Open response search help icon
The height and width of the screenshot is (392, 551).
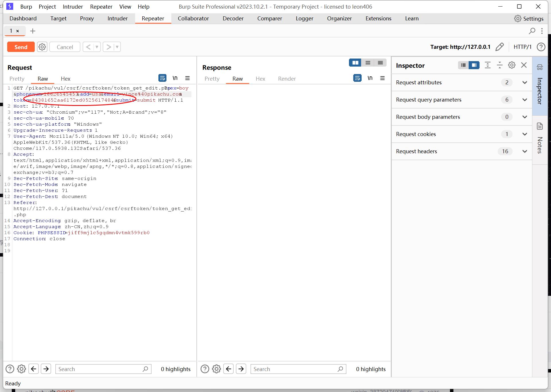point(205,369)
